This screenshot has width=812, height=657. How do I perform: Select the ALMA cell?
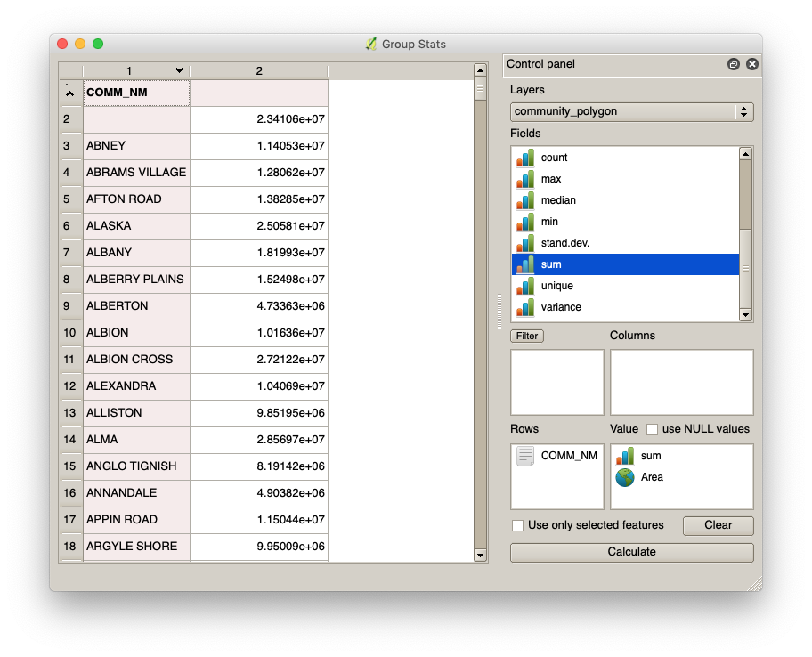point(137,440)
